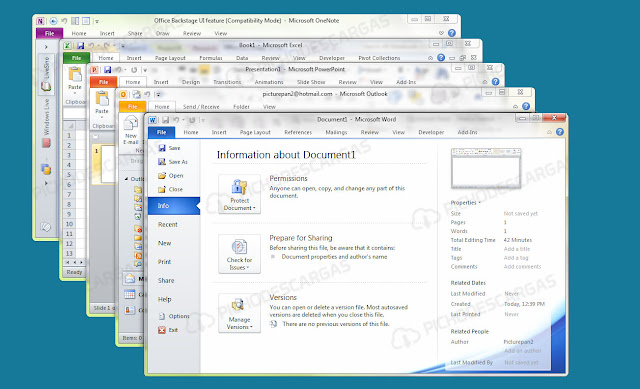Close the document via Close in Word backstage
This screenshot has width=640, height=389.
(x=171, y=189)
